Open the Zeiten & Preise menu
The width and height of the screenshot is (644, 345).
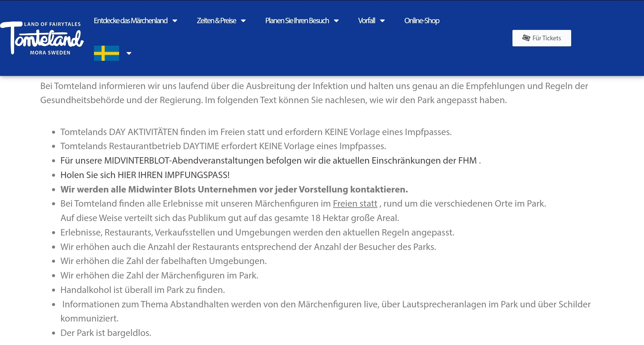tap(216, 20)
